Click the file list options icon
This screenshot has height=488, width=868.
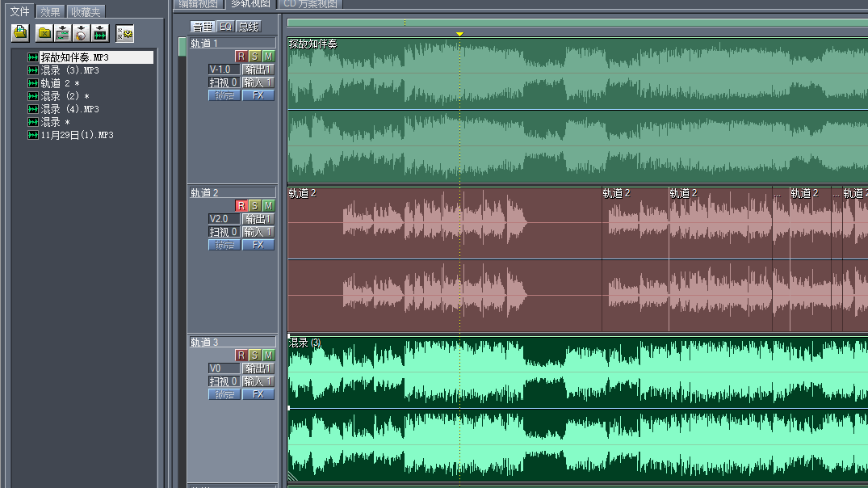coord(124,33)
